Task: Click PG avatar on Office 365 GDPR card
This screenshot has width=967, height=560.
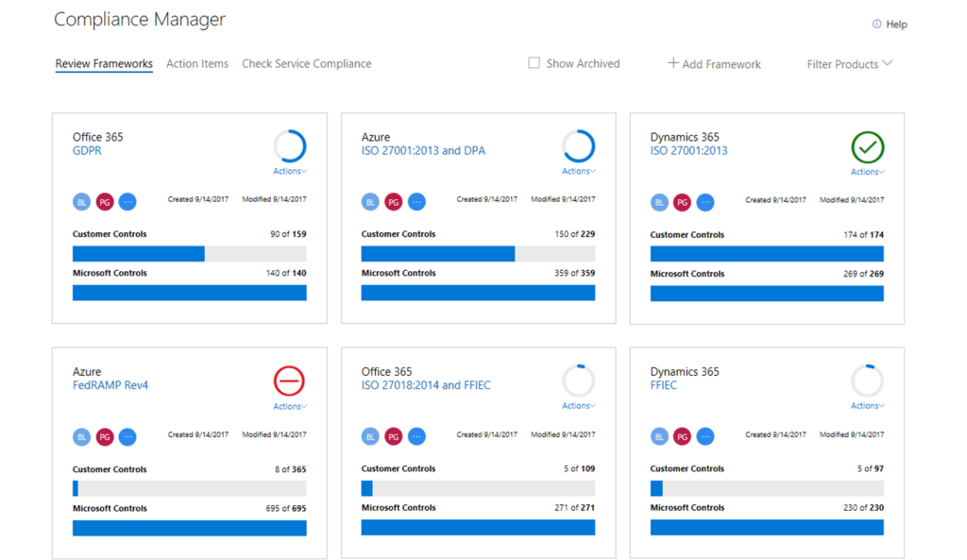Action: tap(105, 202)
